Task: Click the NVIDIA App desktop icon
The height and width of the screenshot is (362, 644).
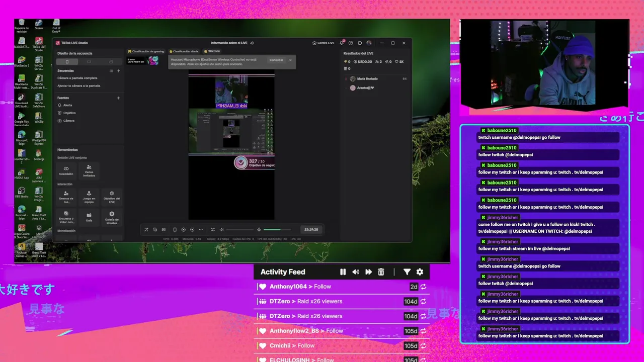Action: point(21,173)
